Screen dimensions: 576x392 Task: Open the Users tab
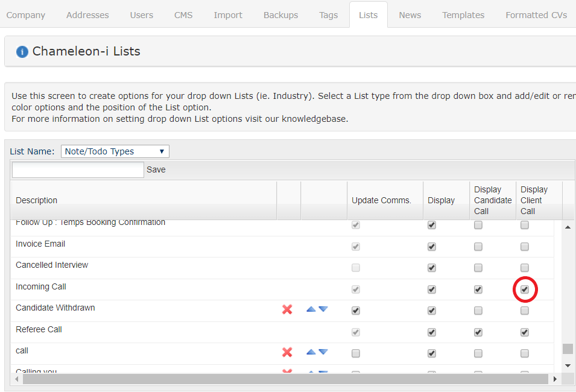click(x=141, y=15)
